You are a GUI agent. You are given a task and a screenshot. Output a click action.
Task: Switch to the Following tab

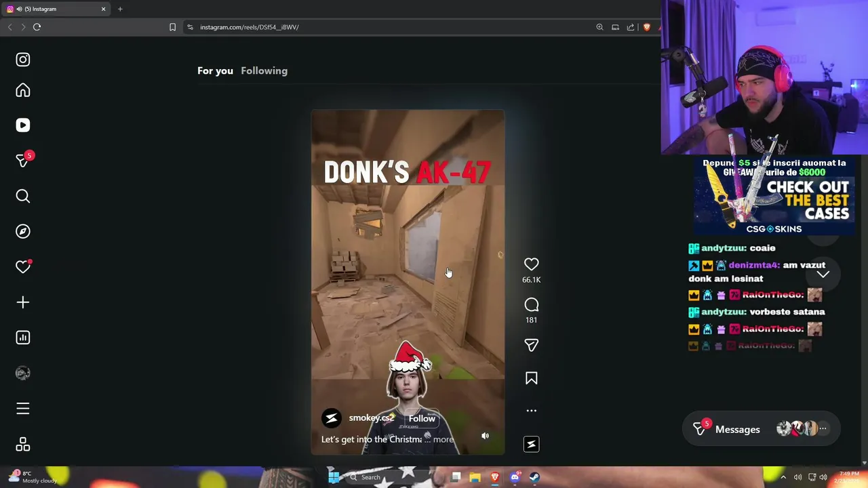(264, 70)
